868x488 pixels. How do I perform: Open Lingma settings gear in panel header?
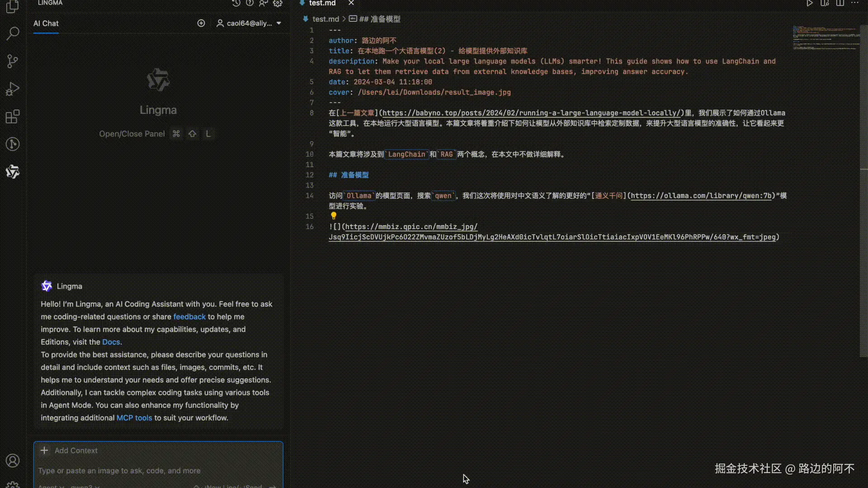278,3
